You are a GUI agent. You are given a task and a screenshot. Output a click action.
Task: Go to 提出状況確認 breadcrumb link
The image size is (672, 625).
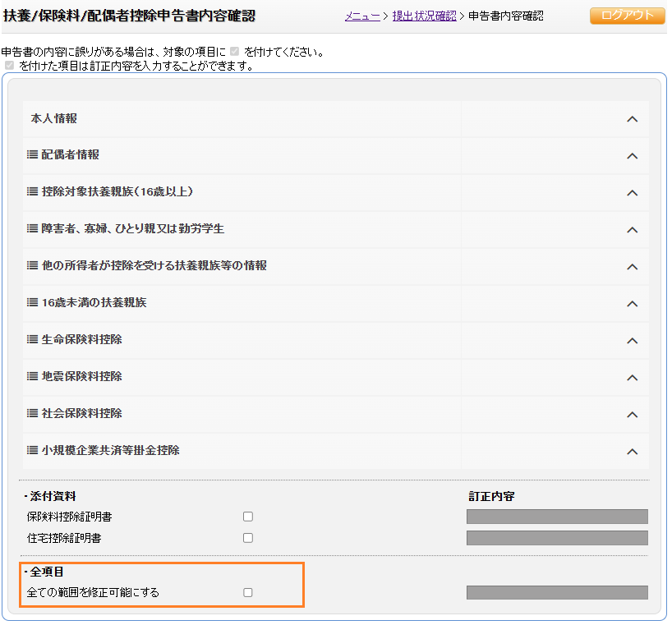pos(425,16)
